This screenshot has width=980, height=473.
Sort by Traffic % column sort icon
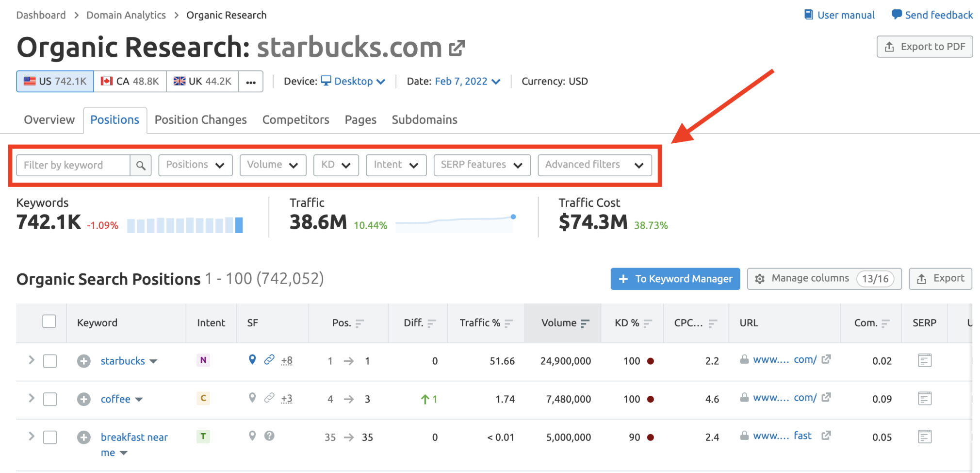(508, 323)
